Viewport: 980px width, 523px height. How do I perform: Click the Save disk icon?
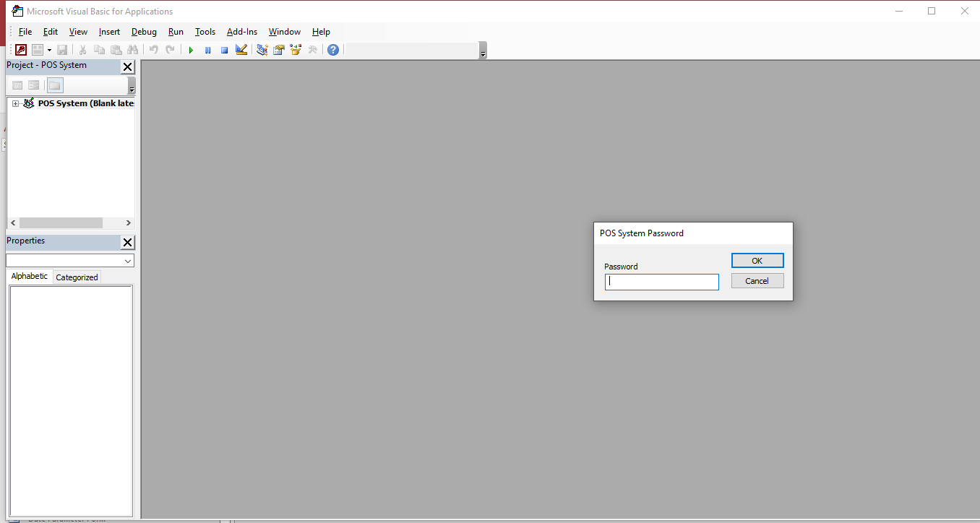click(x=62, y=50)
